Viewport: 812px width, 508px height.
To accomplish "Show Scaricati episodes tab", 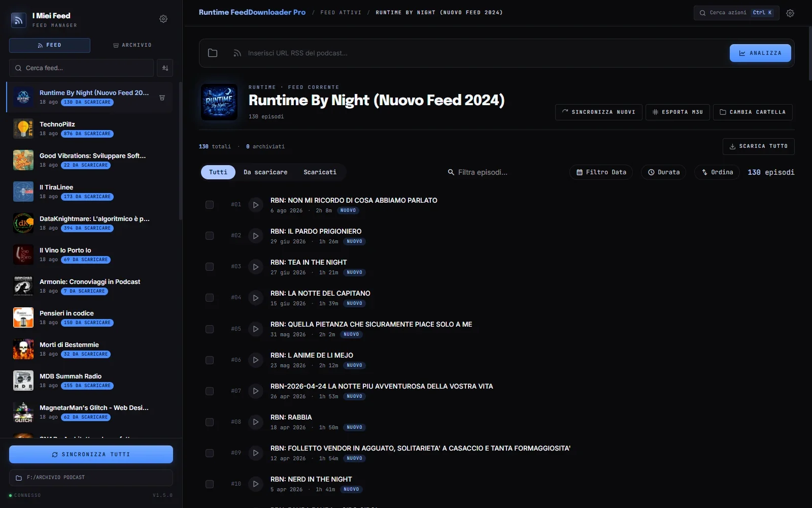I will tap(320, 172).
